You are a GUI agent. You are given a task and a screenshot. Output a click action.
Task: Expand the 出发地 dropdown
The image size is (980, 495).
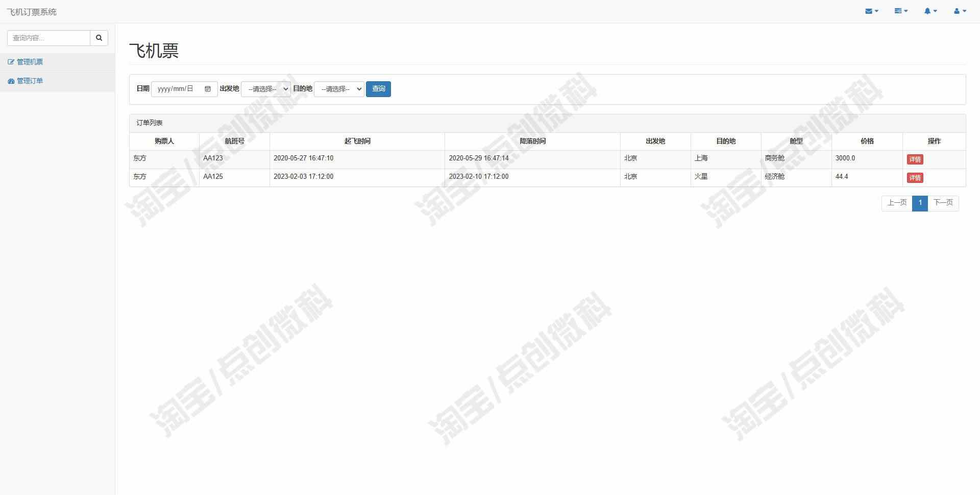(266, 89)
